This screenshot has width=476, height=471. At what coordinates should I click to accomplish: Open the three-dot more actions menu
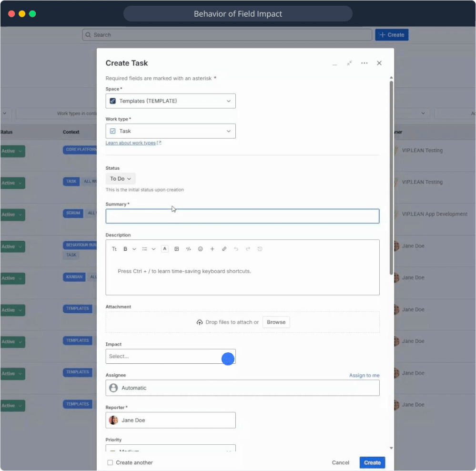(365, 63)
